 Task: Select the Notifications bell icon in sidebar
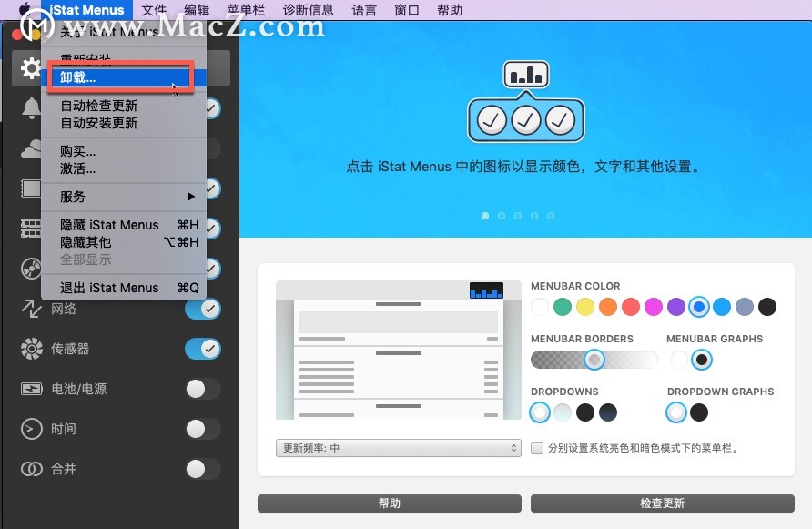click(x=31, y=108)
